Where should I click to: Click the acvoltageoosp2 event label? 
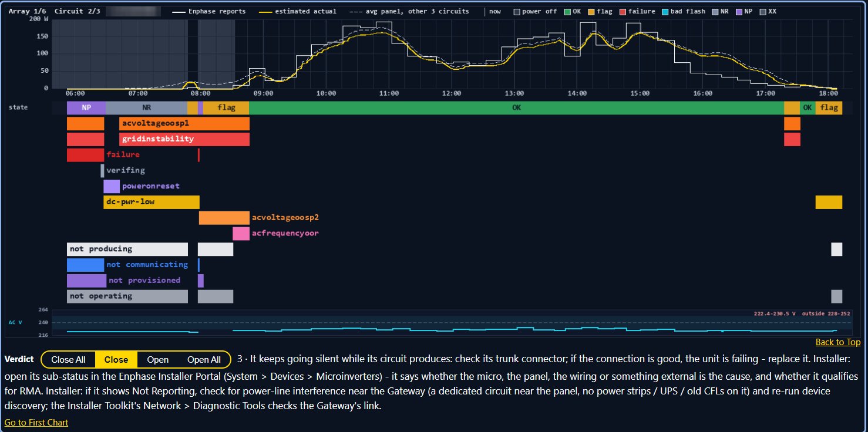tap(285, 218)
